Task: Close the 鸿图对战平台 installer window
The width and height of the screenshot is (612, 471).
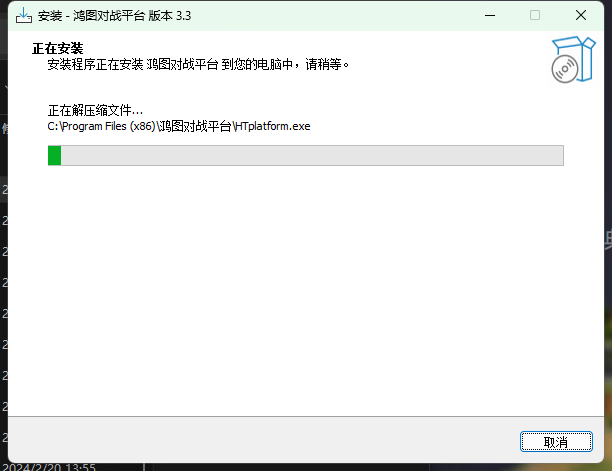Action: click(x=581, y=16)
